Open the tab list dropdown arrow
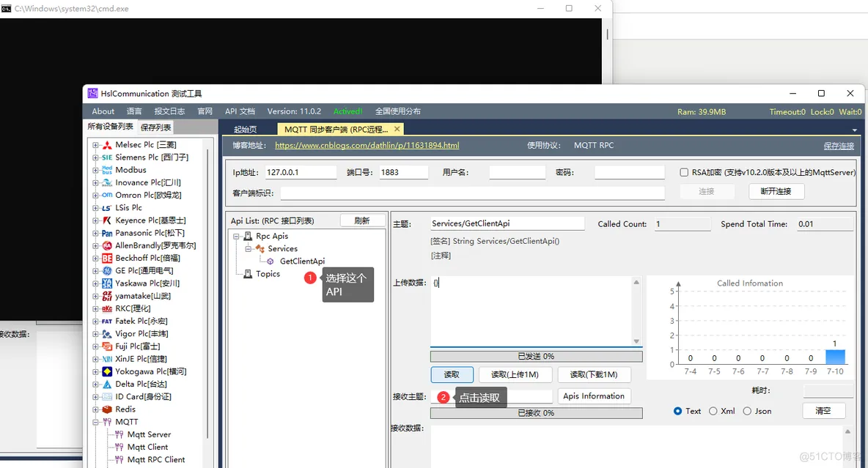 coord(854,130)
